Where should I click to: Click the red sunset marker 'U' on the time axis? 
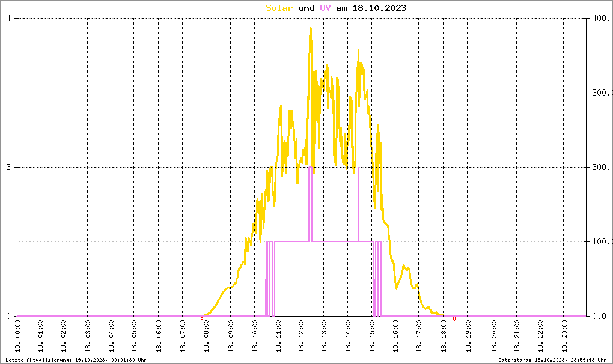[454, 319]
